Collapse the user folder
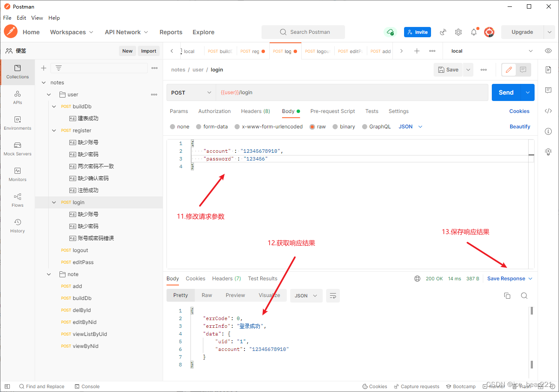Image resolution: width=559 pixels, height=392 pixels. (49, 95)
